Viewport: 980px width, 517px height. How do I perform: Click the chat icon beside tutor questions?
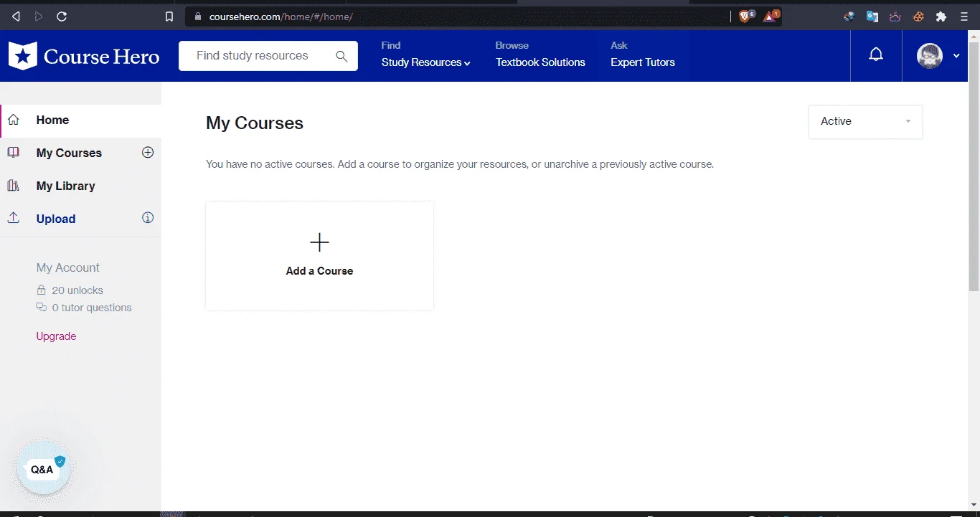(x=42, y=307)
